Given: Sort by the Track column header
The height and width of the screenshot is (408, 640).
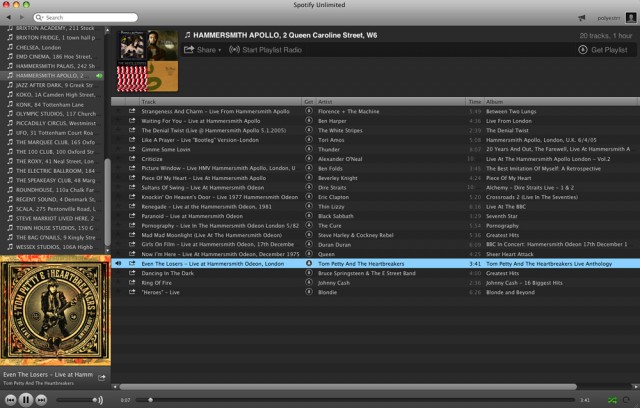Looking at the screenshot, I should [x=220, y=102].
